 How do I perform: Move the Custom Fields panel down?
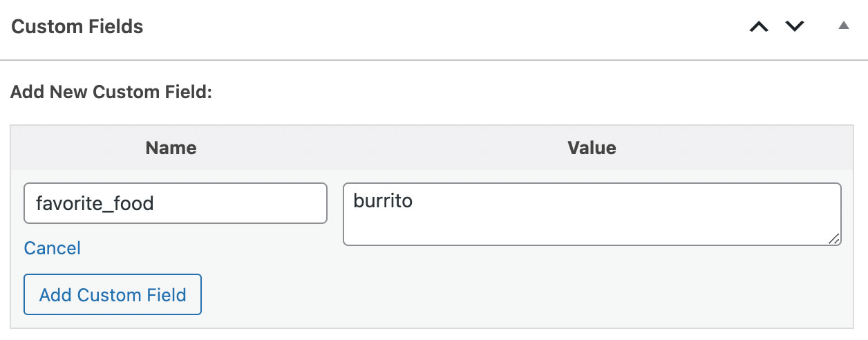click(795, 27)
